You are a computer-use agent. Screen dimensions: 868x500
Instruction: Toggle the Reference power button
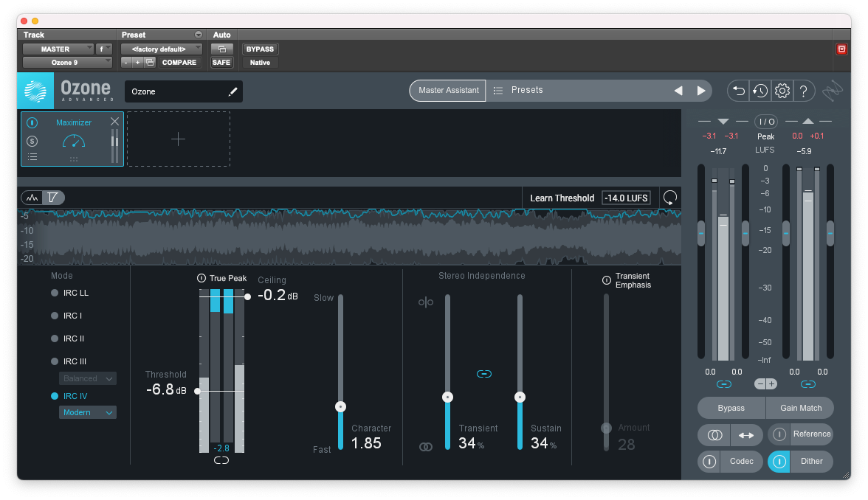pos(779,435)
